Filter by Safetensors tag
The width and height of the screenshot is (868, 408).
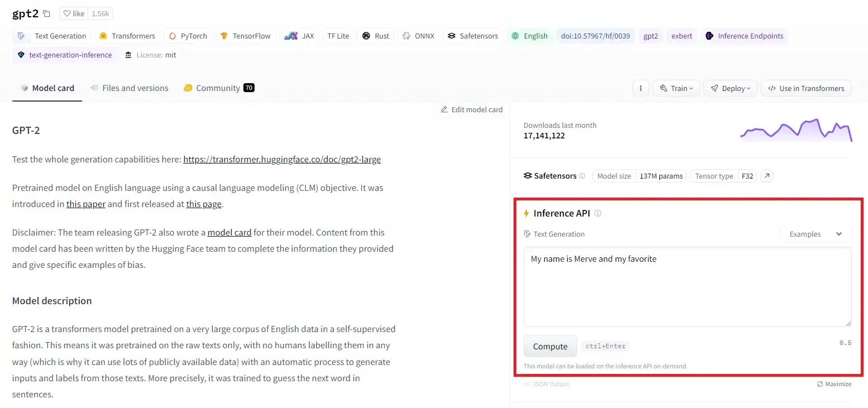(x=473, y=36)
